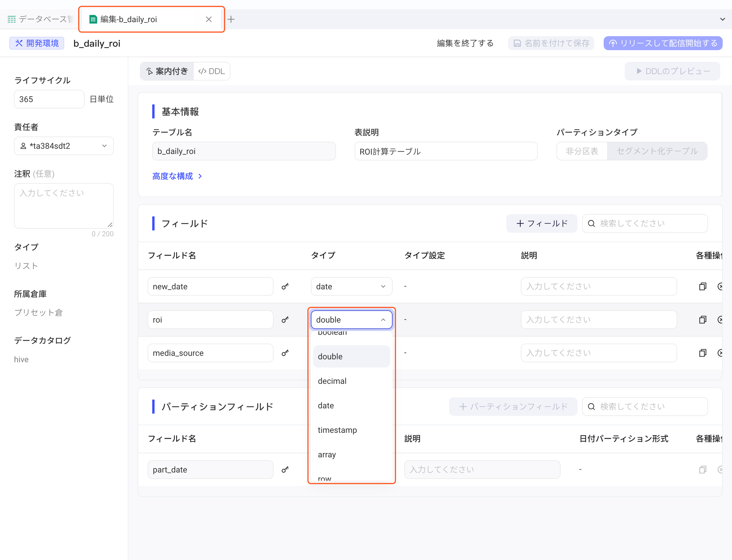Click 名前を付けて保存 button
This screenshot has width=732, height=560.
(551, 43)
